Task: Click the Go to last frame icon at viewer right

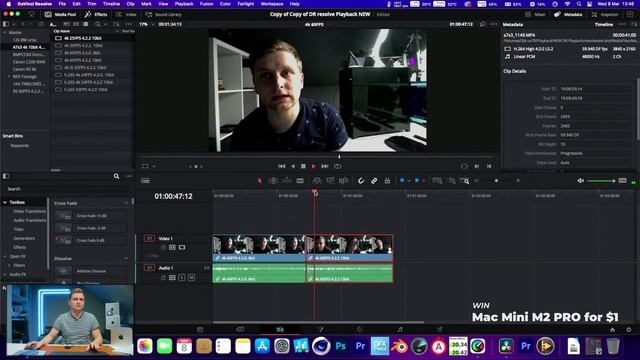Action: coord(489,166)
